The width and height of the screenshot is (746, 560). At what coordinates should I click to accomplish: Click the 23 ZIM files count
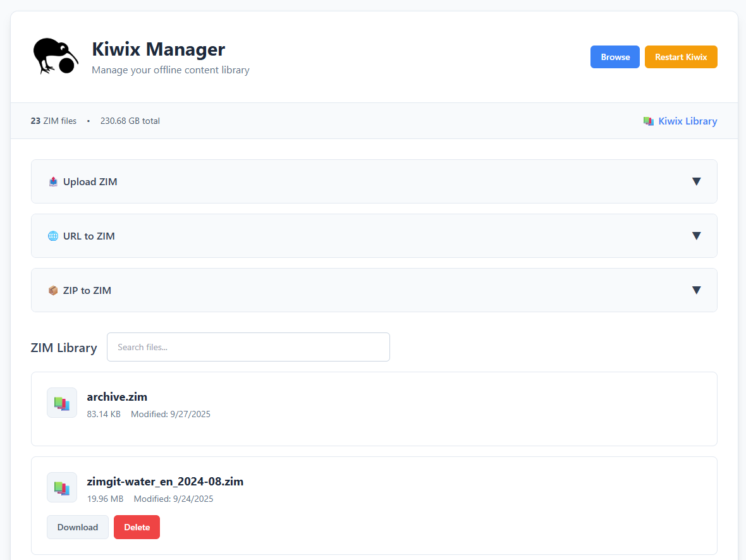point(54,121)
